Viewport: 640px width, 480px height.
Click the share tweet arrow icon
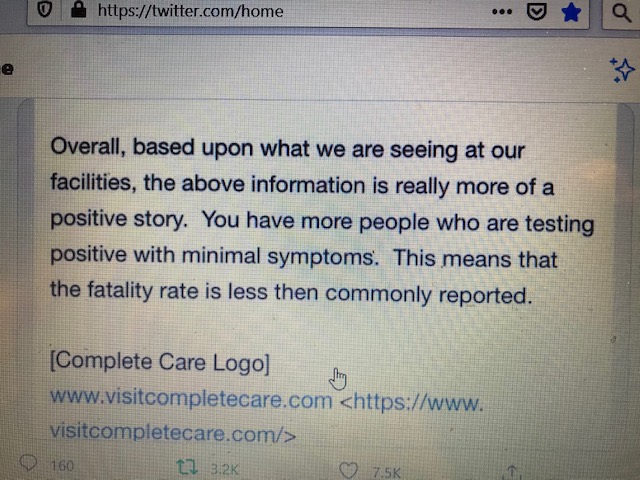click(512, 471)
